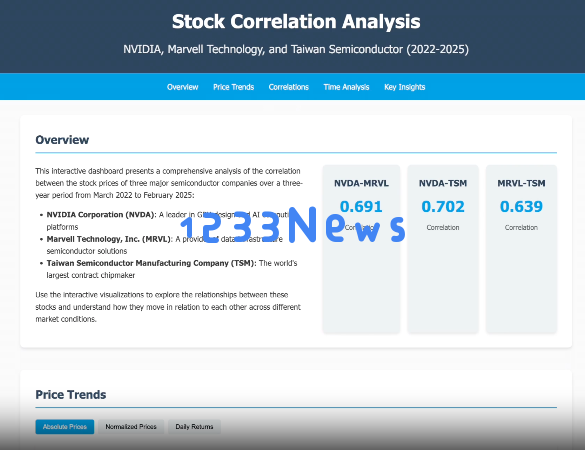Go to Price Trends nav link
The image size is (585, 450).
point(234,87)
